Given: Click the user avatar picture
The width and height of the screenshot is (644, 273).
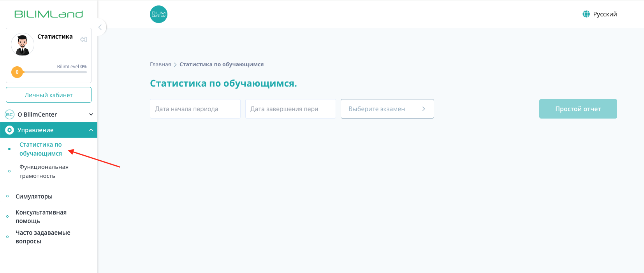Looking at the screenshot, I should coord(23,44).
